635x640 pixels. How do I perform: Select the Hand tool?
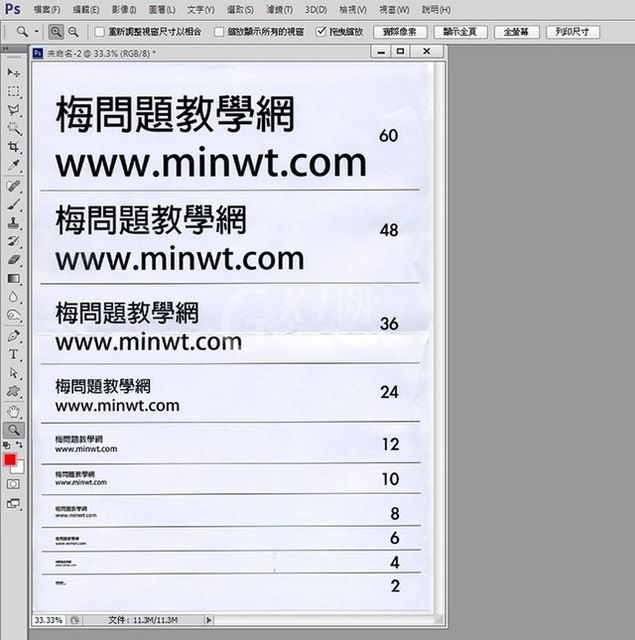[13, 412]
